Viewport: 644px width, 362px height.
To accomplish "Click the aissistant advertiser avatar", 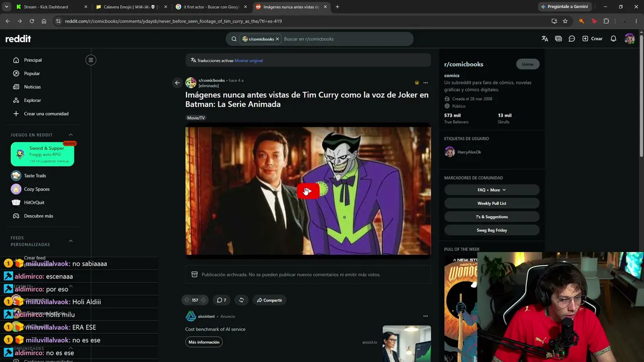I will (191, 316).
